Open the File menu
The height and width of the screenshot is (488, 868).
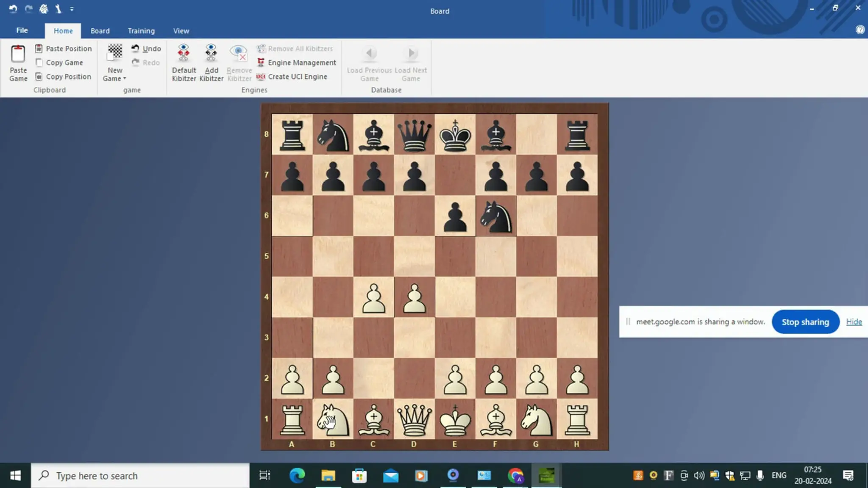click(22, 30)
